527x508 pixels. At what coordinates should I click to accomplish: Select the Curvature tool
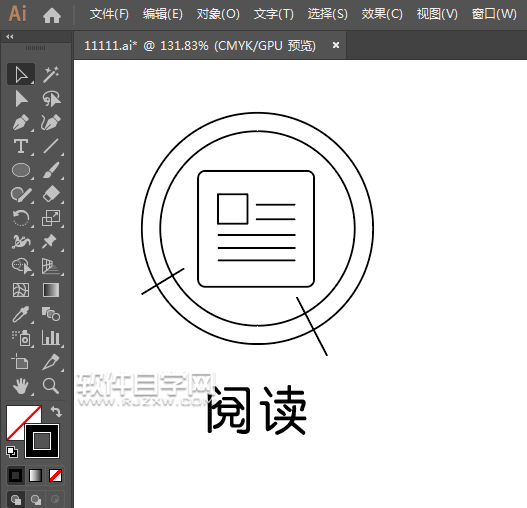click(51, 122)
